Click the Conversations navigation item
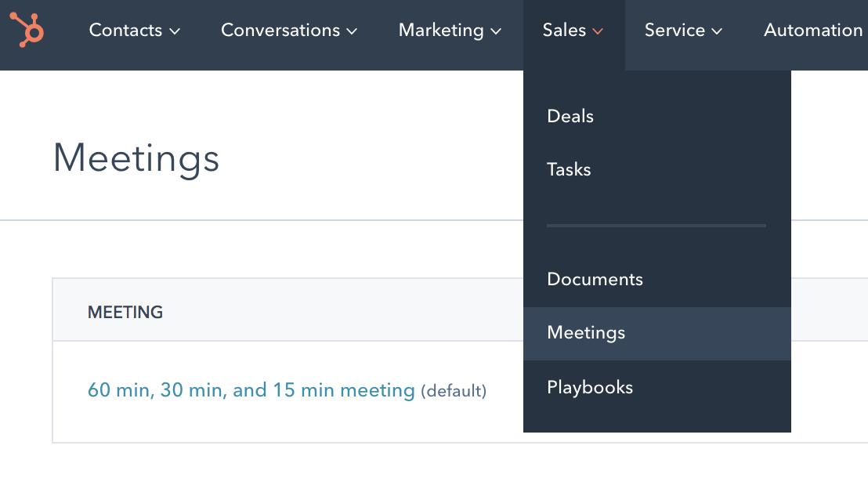 [x=280, y=30]
